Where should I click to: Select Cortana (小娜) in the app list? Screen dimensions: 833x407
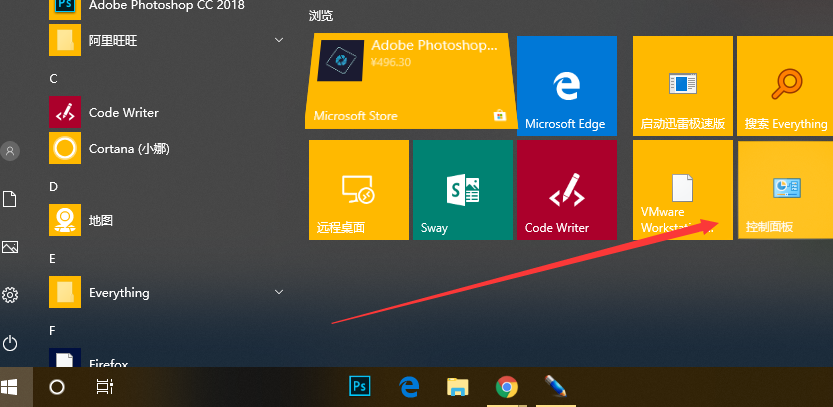pyautogui.click(x=128, y=148)
